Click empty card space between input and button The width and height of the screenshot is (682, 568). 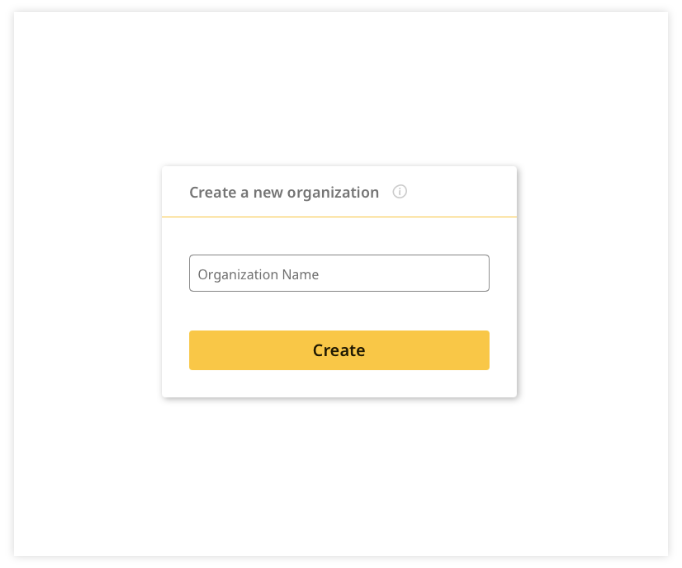coord(339,311)
